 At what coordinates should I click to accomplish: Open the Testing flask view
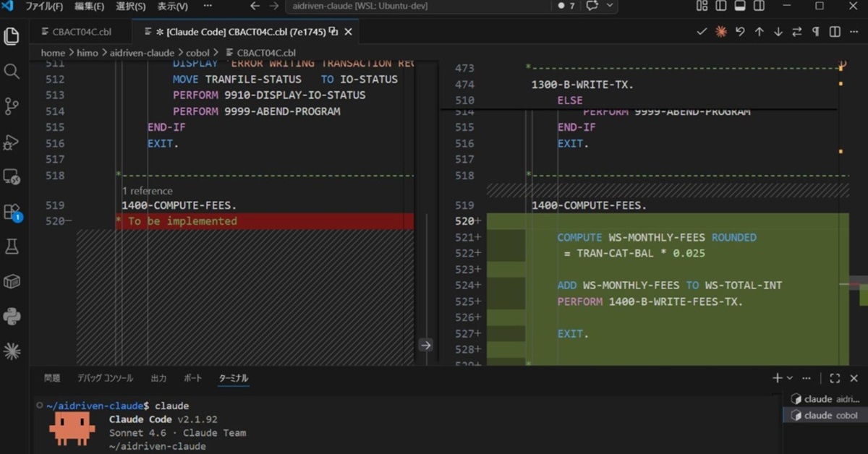tap(12, 247)
